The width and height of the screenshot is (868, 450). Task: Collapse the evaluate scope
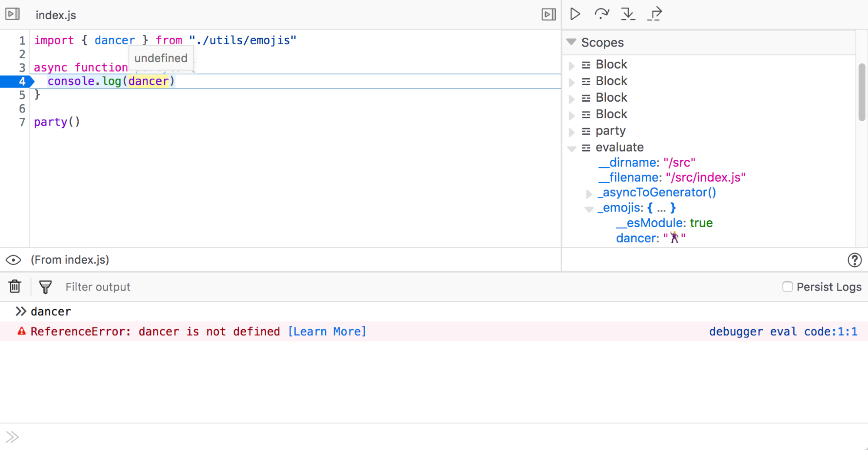click(x=572, y=148)
